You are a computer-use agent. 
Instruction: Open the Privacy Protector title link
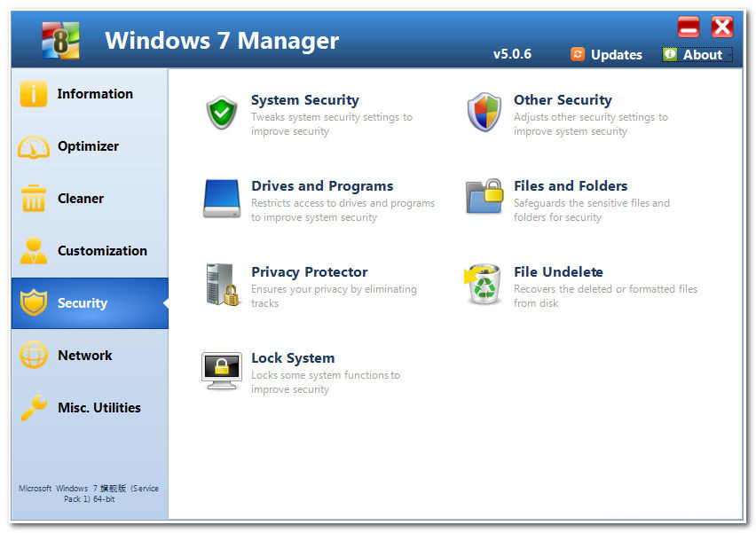(x=309, y=271)
